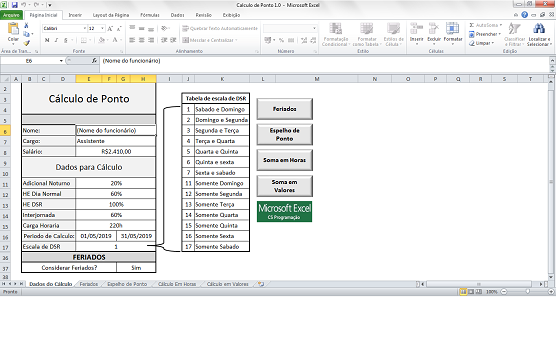
Task: Click the Soma em Valores button
Action: (284, 186)
